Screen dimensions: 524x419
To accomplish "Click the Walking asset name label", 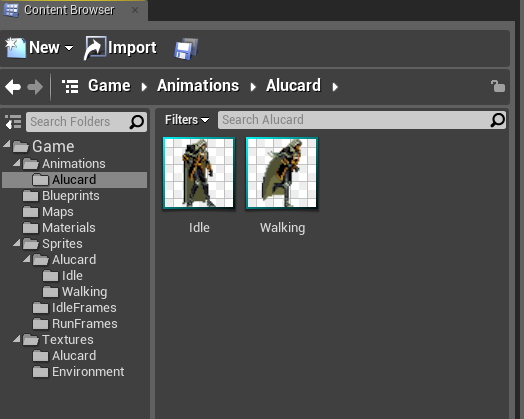I will tap(282, 228).
